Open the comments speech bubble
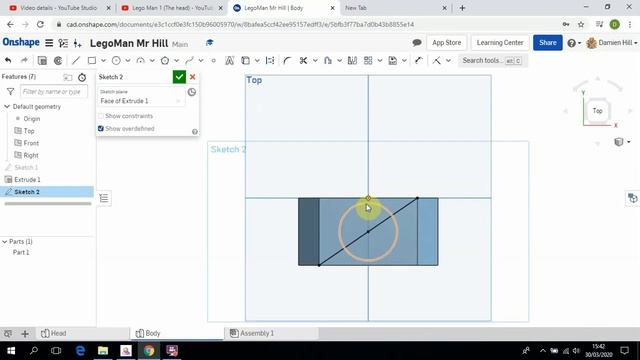 [x=417, y=42]
